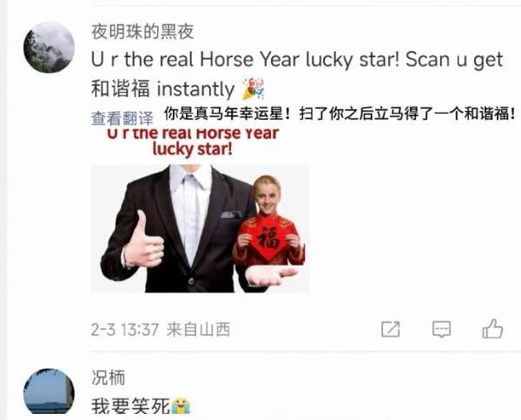Open 夜明珠的黑夜's profile avatar

pos(49,48)
